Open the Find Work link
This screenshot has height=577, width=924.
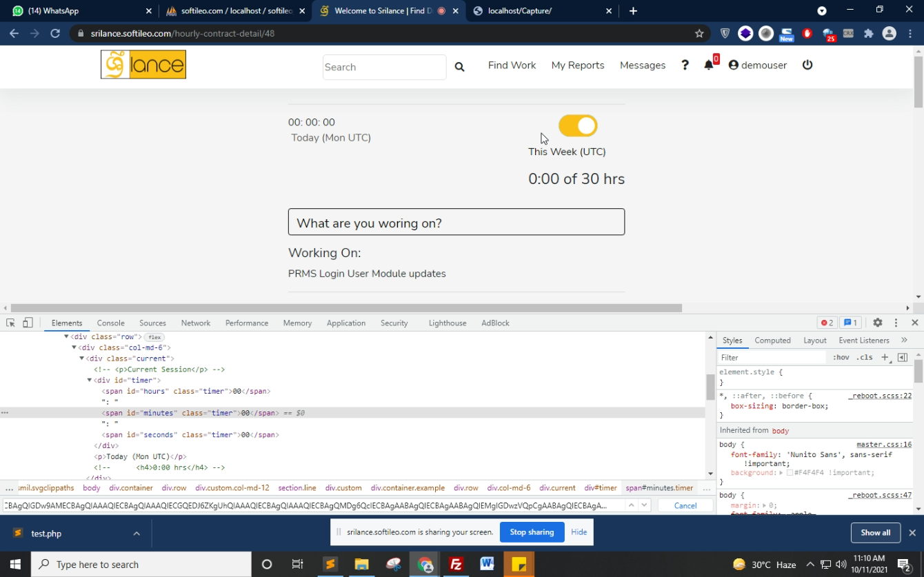[512, 65]
